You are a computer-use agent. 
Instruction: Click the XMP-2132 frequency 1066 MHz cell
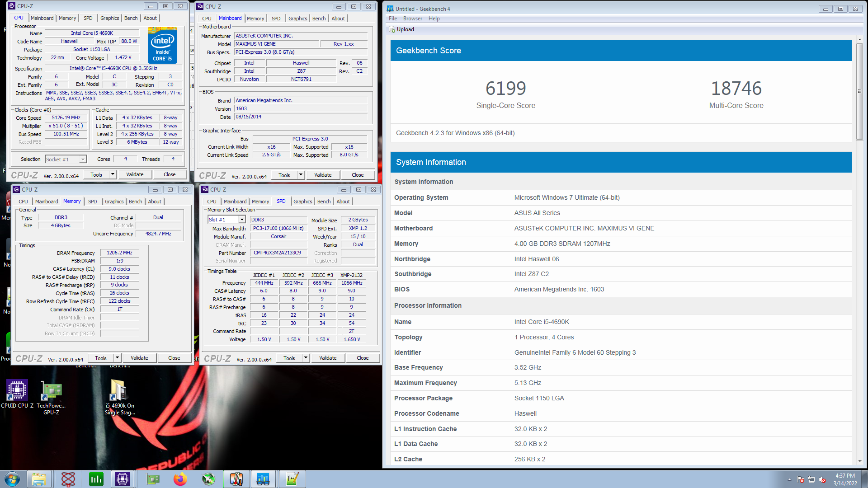(352, 283)
